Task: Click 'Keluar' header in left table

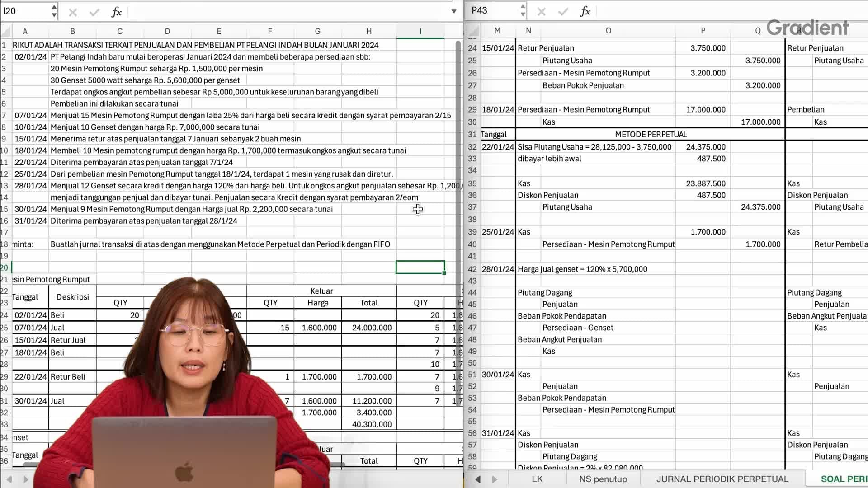Action: [321, 291]
